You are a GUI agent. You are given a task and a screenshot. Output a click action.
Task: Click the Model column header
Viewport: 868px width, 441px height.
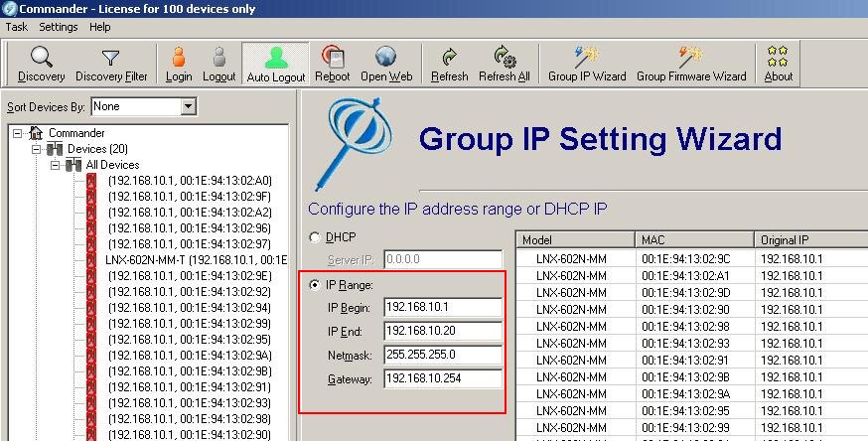pyautogui.click(x=576, y=240)
